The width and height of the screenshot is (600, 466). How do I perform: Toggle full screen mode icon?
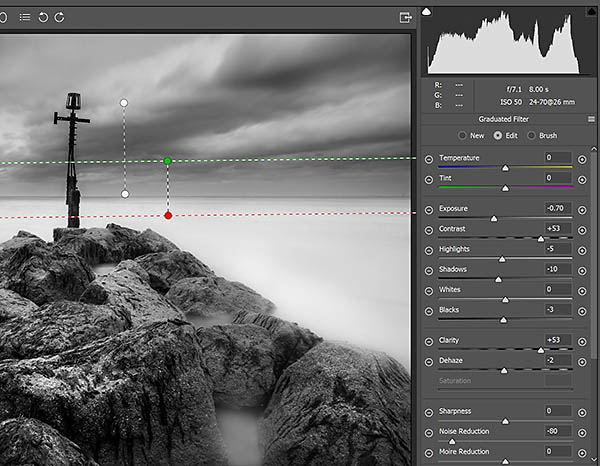pyautogui.click(x=405, y=17)
